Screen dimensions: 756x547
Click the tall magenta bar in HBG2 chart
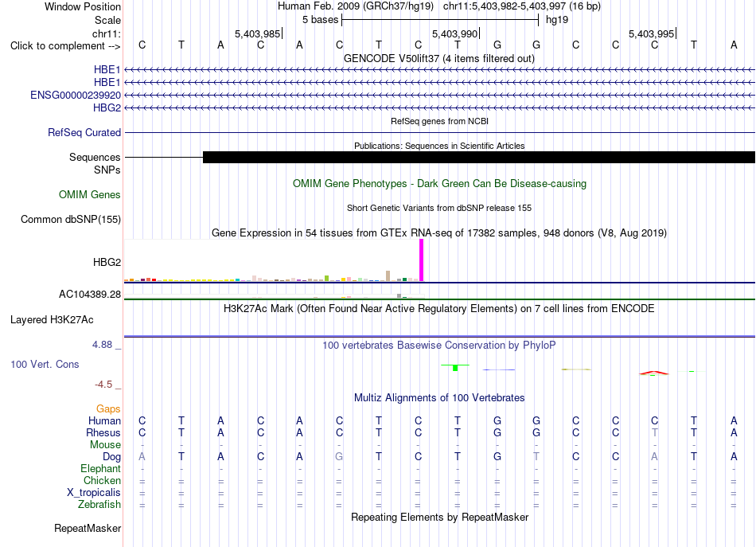coord(422,260)
